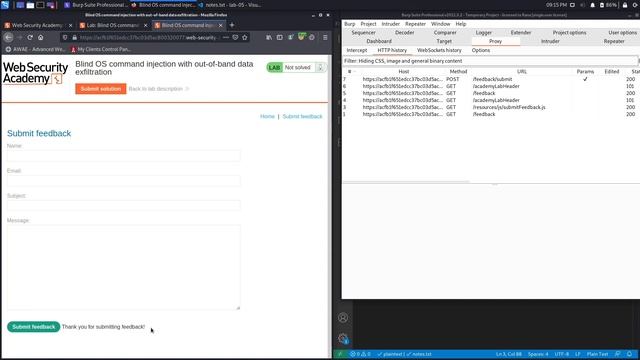Click the Home link on the lab page
The width and height of the screenshot is (640, 360).
pos(267,116)
